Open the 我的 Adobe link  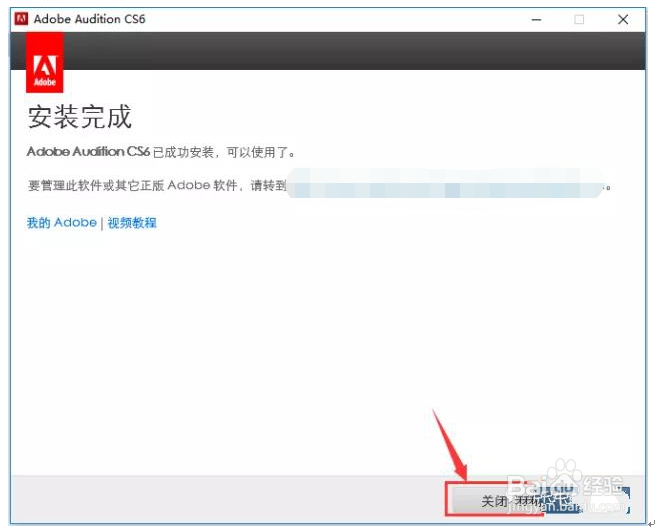click(62, 223)
